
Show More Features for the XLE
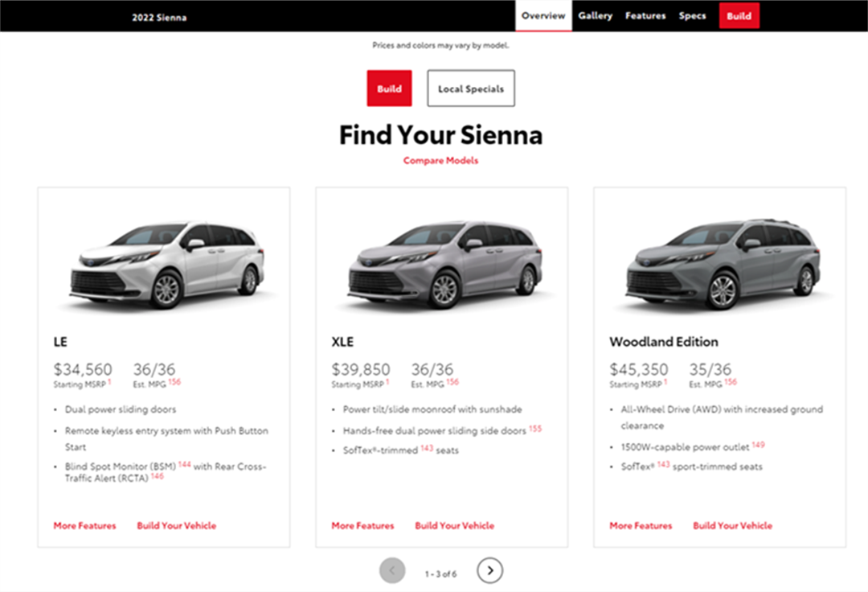click(362, 526)
